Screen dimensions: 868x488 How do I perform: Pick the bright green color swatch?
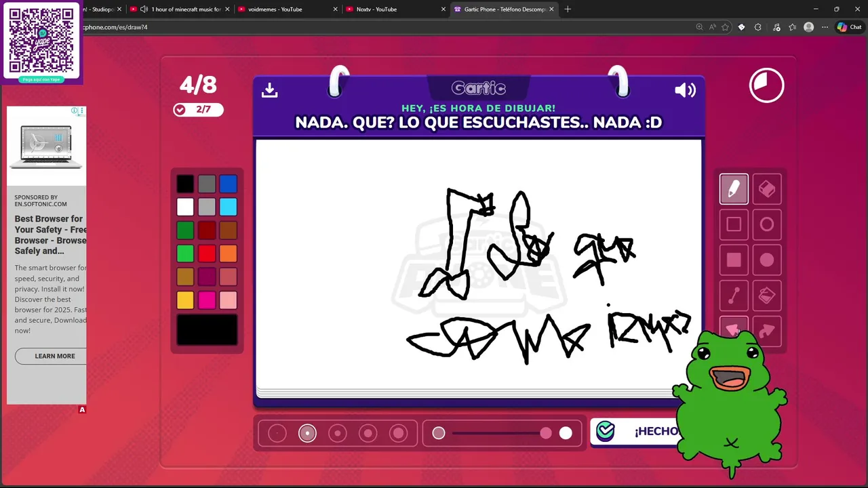pos(185,253)
